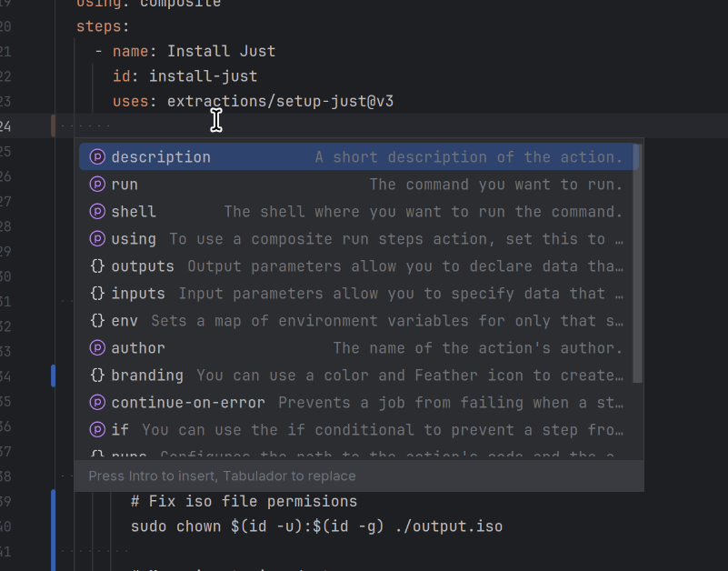Click the sudo chown command line

point(316,526)
